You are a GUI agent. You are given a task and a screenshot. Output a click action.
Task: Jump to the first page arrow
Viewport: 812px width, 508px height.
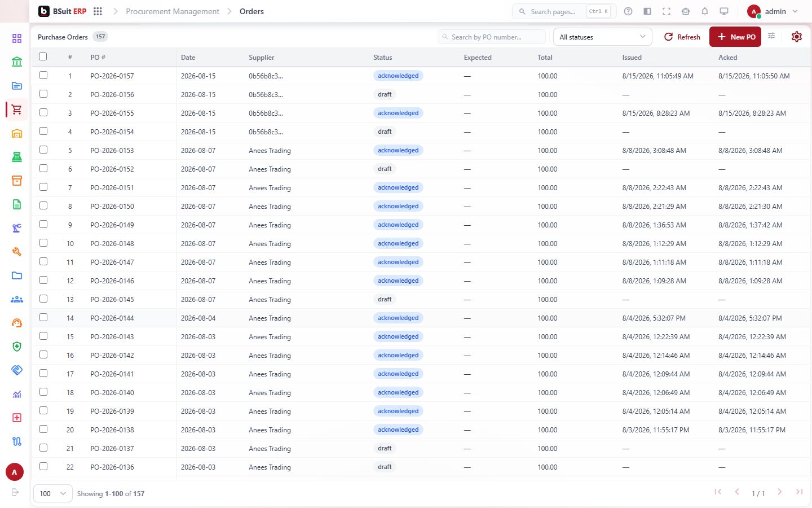point(718,492)
